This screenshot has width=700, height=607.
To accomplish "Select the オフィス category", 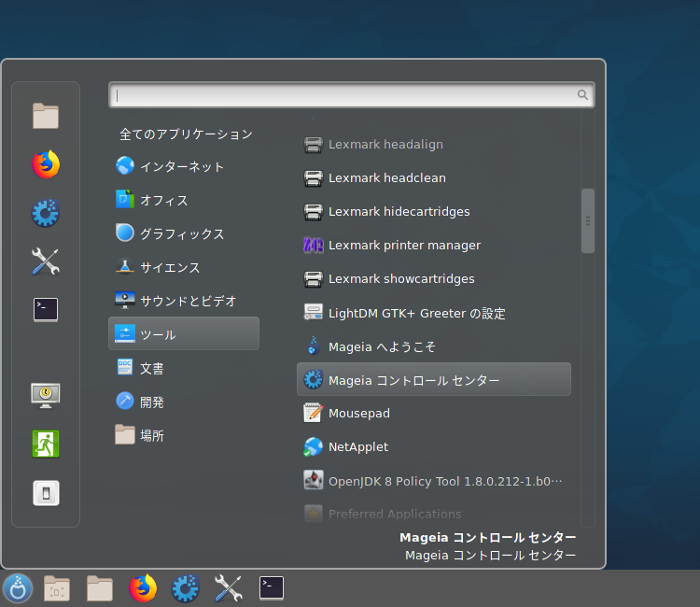I will (184, 200).
